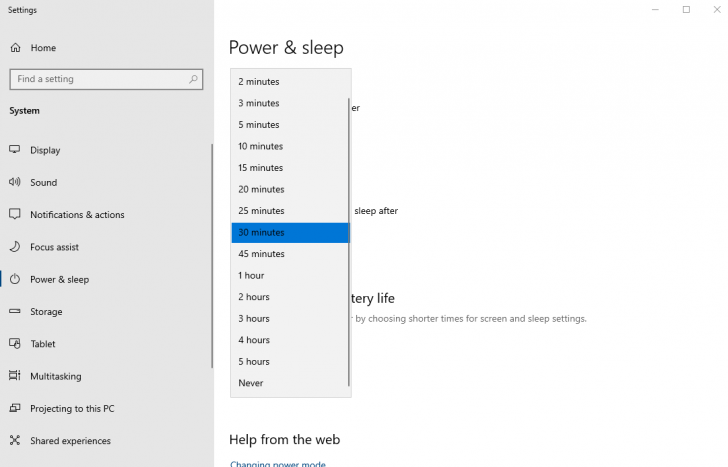
Task: Open the Changing power mode link
Action: tap(278, 464)
